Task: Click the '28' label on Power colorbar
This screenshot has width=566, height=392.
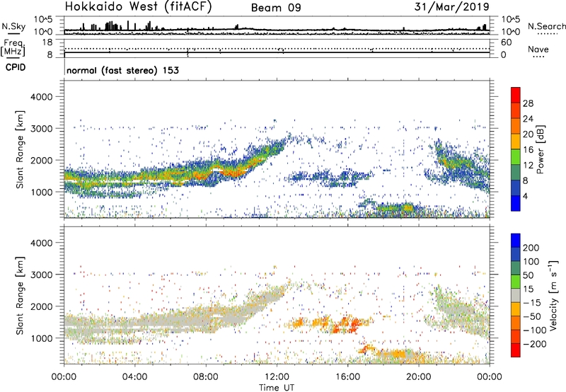Action: pyautogui.click(x=528, y=103)
